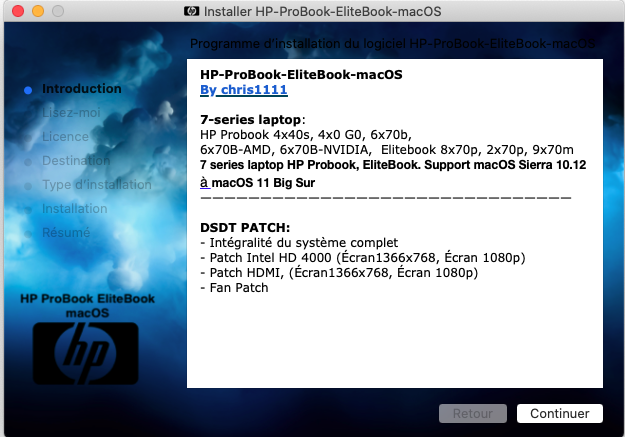Image resolution: width=625 pixels, height=437 pixels.
Task: Select the Licence step
Action: point(65,137)
